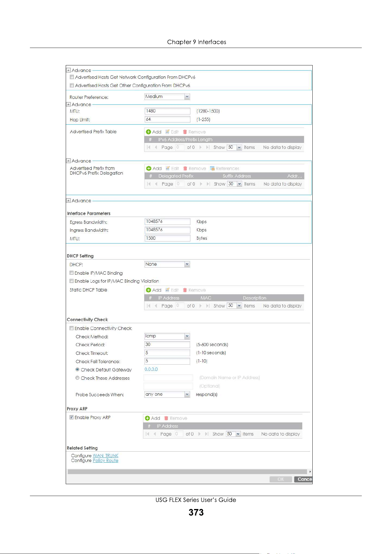Click Add icon in Proxy ARP table
The image size is (392, 554).
(147, 418)
